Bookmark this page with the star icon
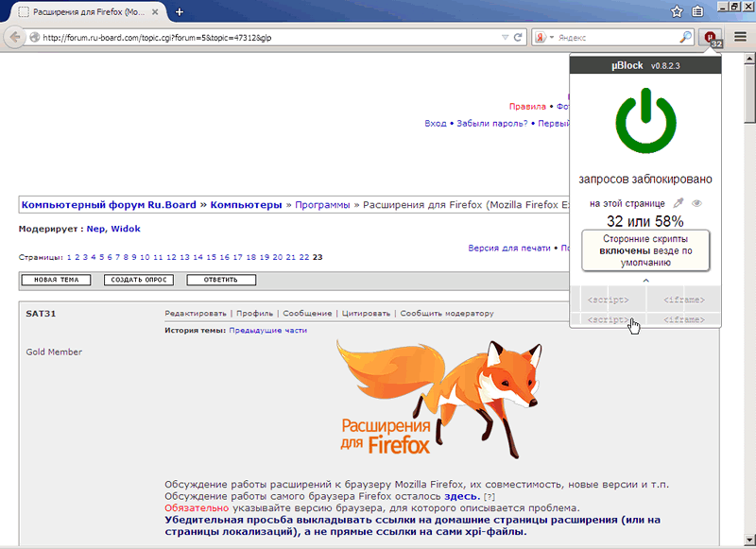 click(677, 11)
